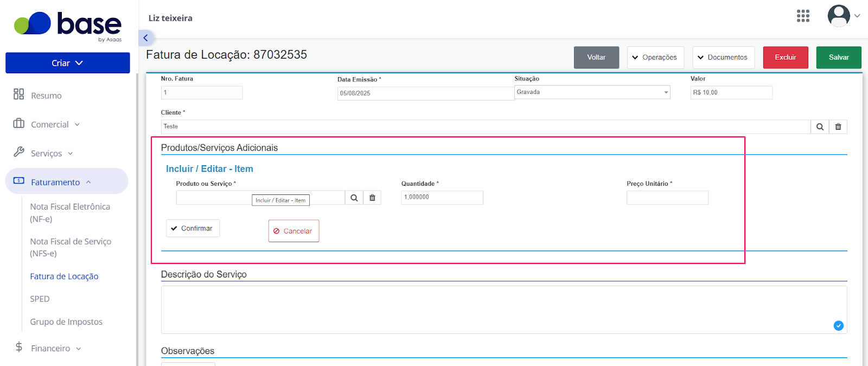
Task: Collapse the sidebar with the arrow icon
Action: tap(145, 38)
